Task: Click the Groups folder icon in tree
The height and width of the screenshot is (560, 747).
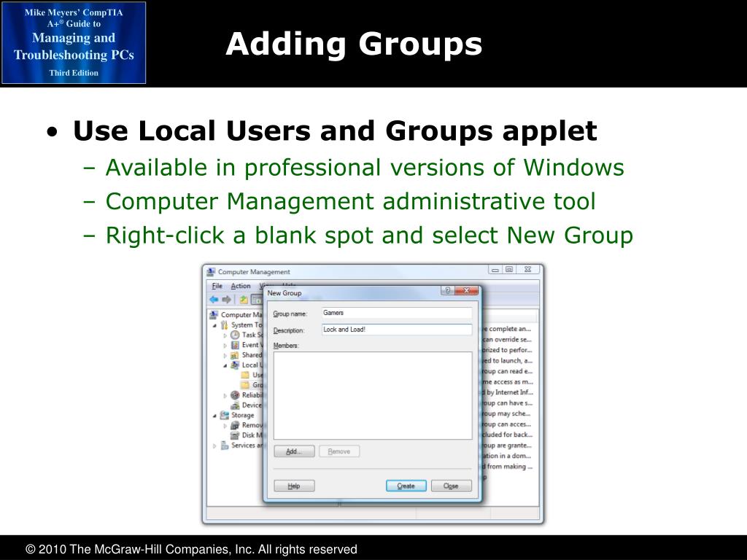Action: (x=245, y=385)
